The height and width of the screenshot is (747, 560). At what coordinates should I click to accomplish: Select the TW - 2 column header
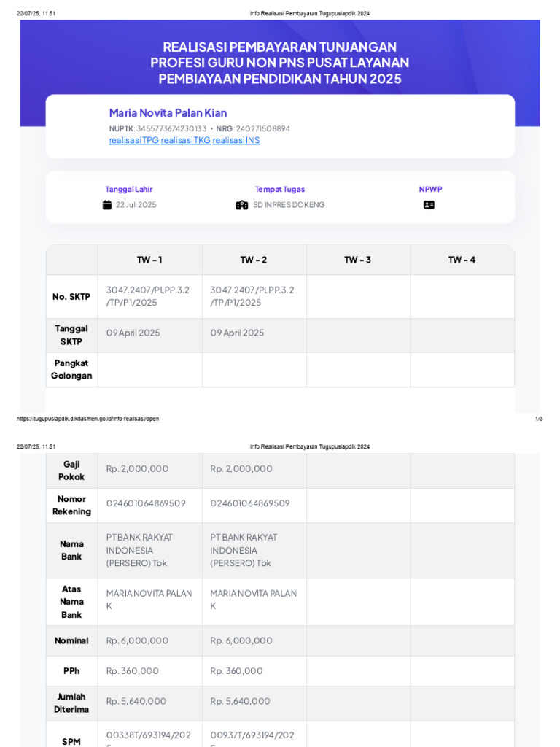point(254,260)
